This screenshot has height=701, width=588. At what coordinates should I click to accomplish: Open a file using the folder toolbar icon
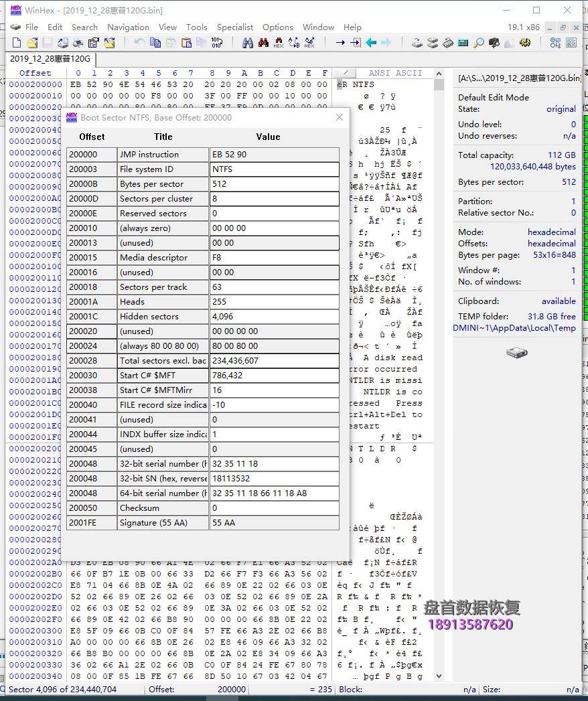(x=32, y=43)
